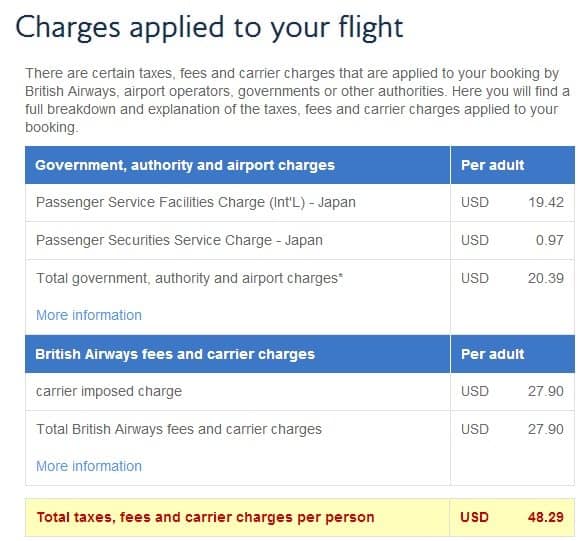The image size is (578, 541).
Task: Click the first Per adult column header
Action: coord(492,165)
